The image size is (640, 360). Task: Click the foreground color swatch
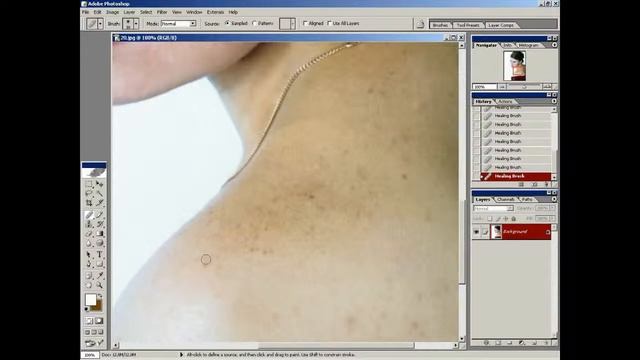coord(90,300)
